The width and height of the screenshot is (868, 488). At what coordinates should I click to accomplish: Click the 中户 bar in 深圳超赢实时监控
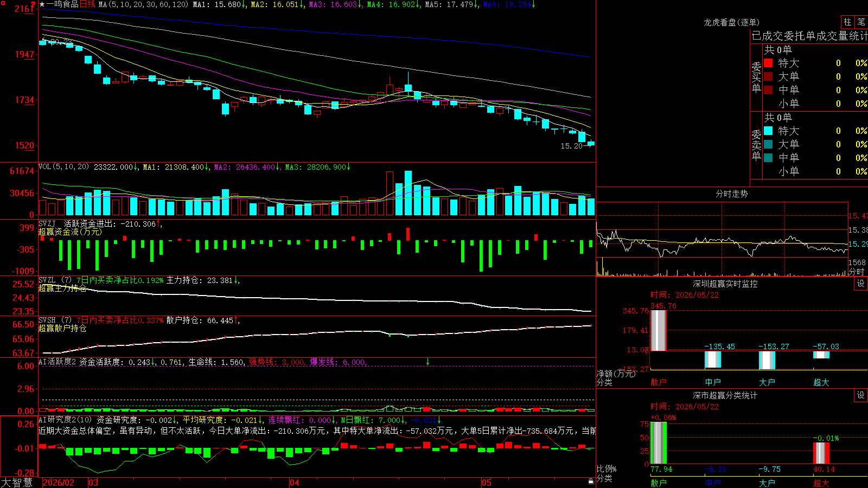point(712,359)
